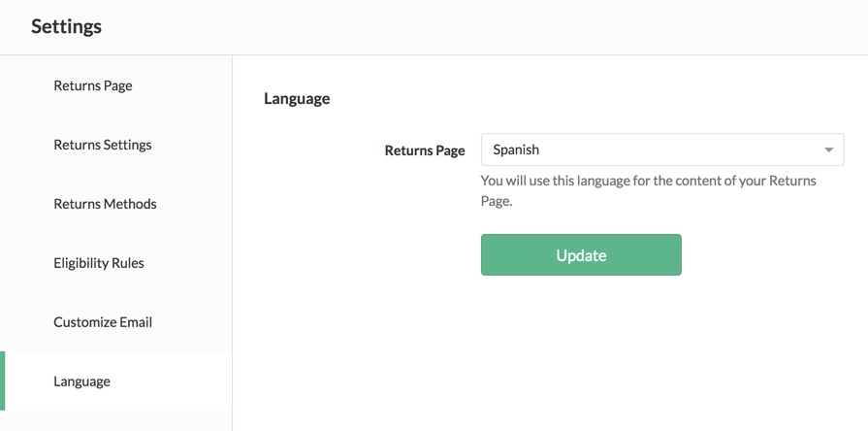868x431 pixels.
Task: Go to Returns Settings in sidebar
Action: tap(103, 145)
